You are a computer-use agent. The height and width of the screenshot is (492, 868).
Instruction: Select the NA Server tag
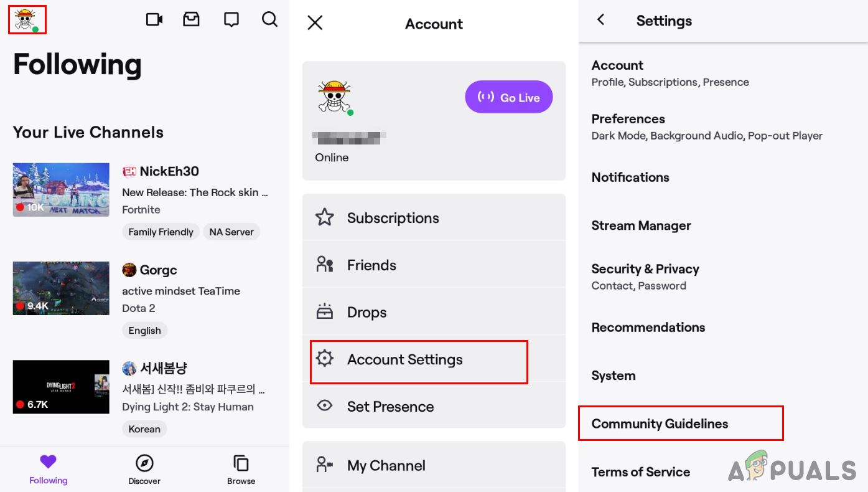[x=231, y=232]
